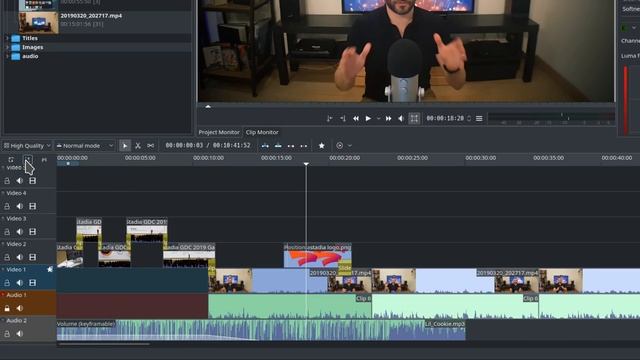Click the star on Video 1 track header

click(50, 269)
